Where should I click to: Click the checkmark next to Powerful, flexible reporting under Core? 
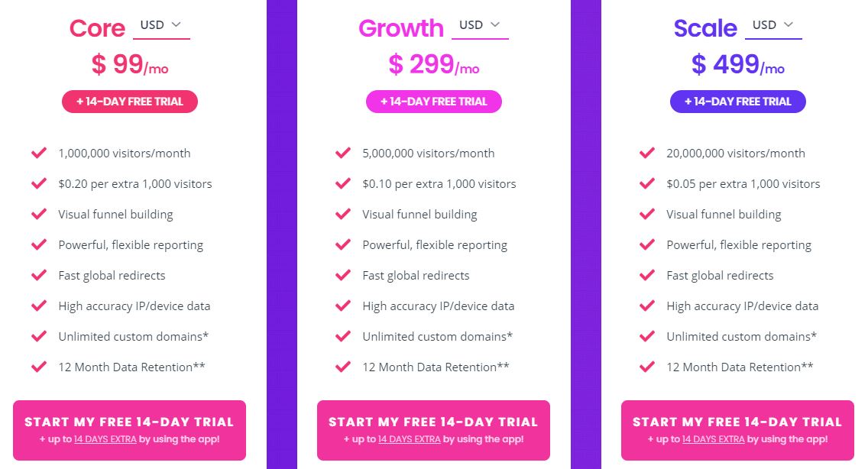[39, 244]
